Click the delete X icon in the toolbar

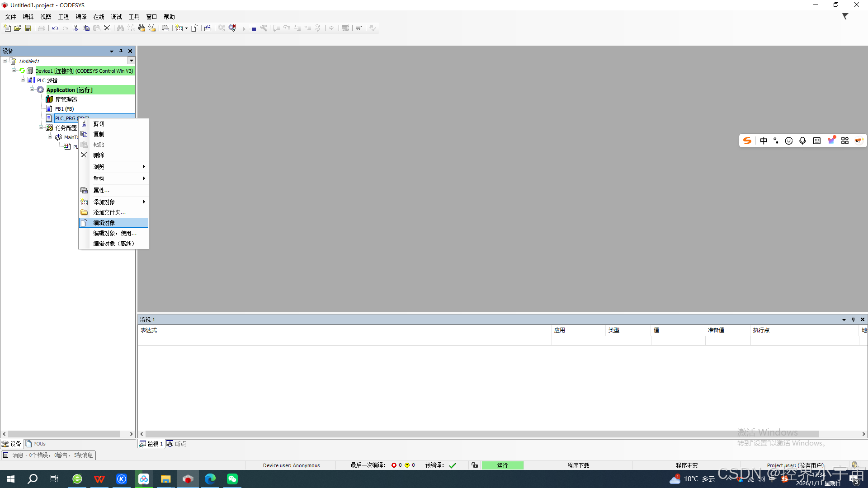click(x=107, y=28)
